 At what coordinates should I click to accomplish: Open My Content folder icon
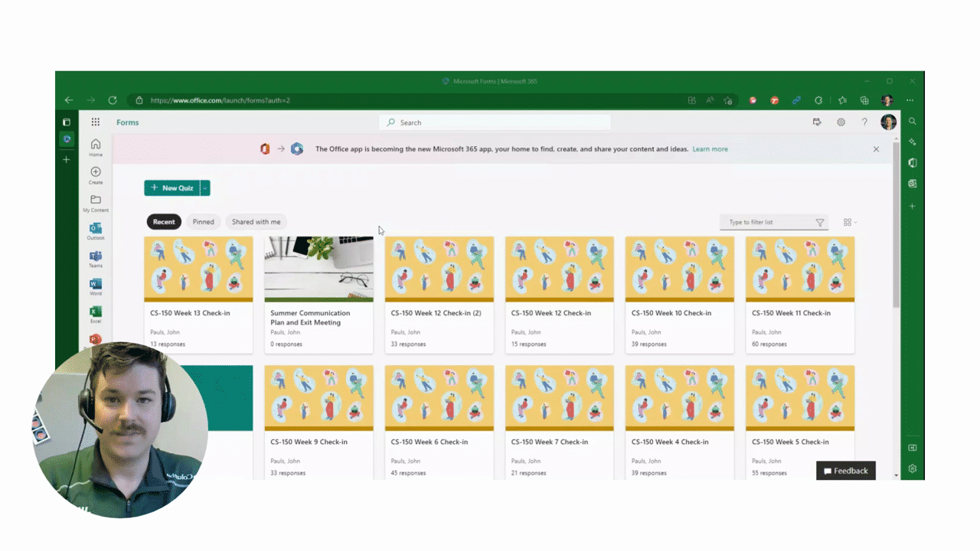point(96,202)
